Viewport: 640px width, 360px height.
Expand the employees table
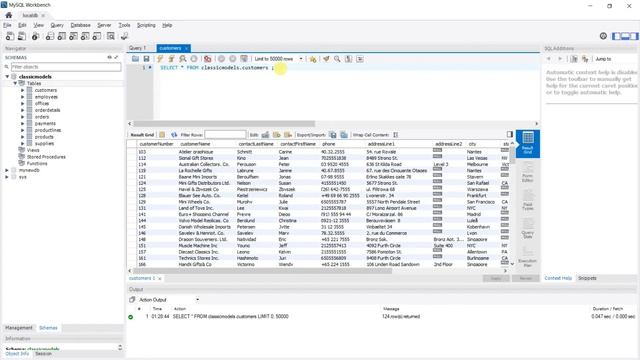coord(23,97)
